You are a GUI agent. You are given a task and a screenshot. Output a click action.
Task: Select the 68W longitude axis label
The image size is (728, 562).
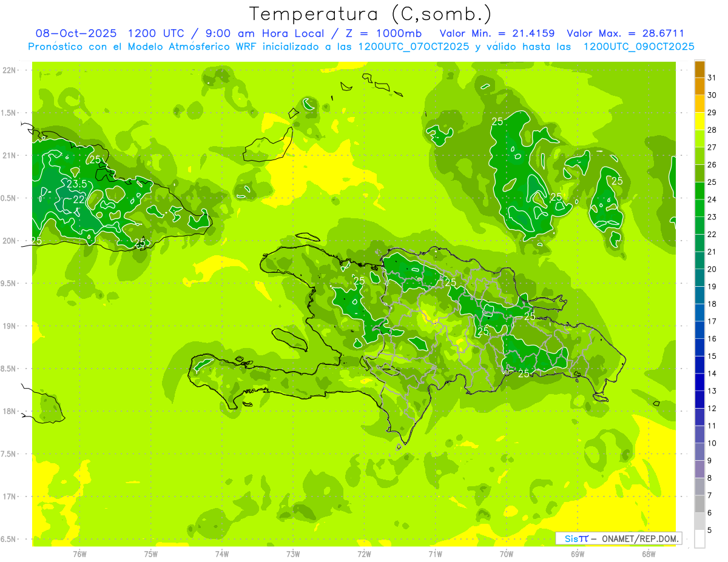[649, 554]
